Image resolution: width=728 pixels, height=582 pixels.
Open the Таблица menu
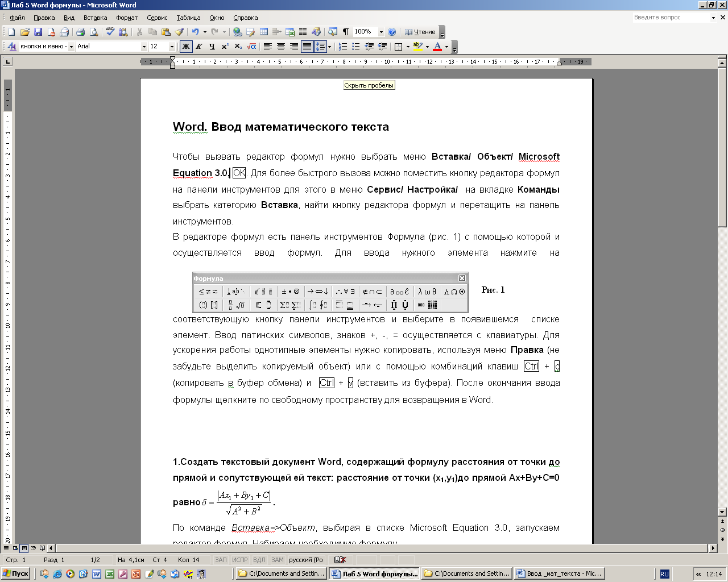[x=188, y=18]
